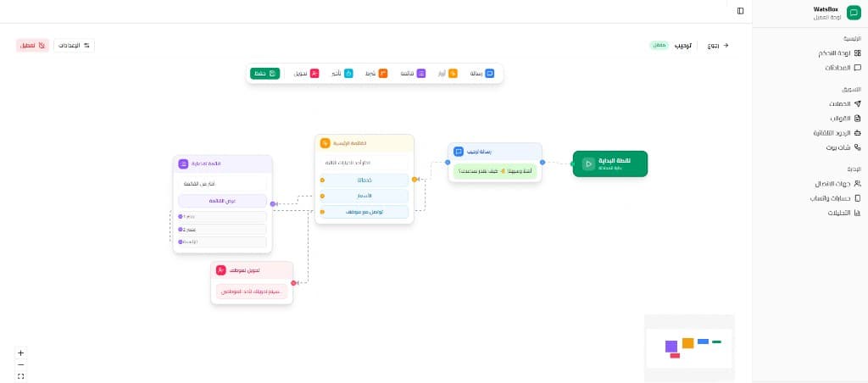Add a message (رسالة) node from toolbar
Image resolution: width=868 pixels, height=383 pixels.
(482, 74)
